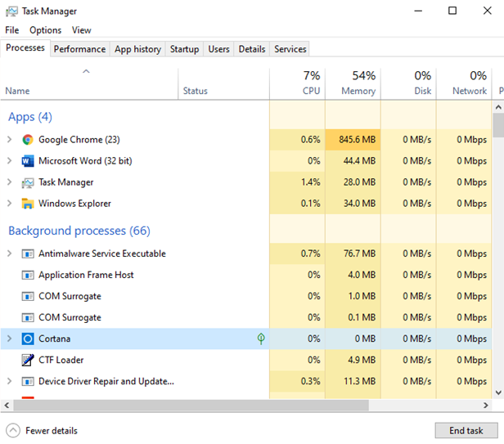Click the Task Manager title bar icon
This screenshot has width=504, height=444.
[x=11, y=11]
